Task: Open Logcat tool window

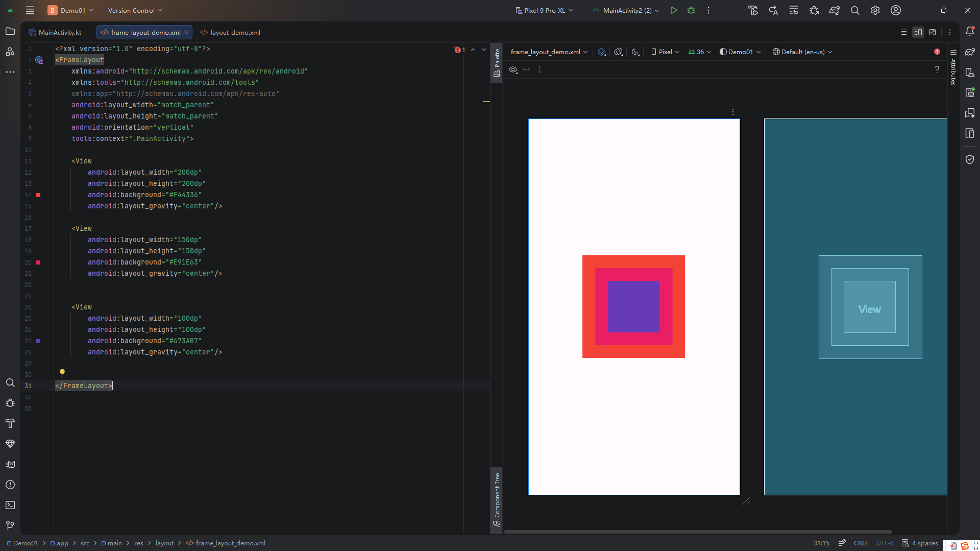Action: (x=10, y=464)
